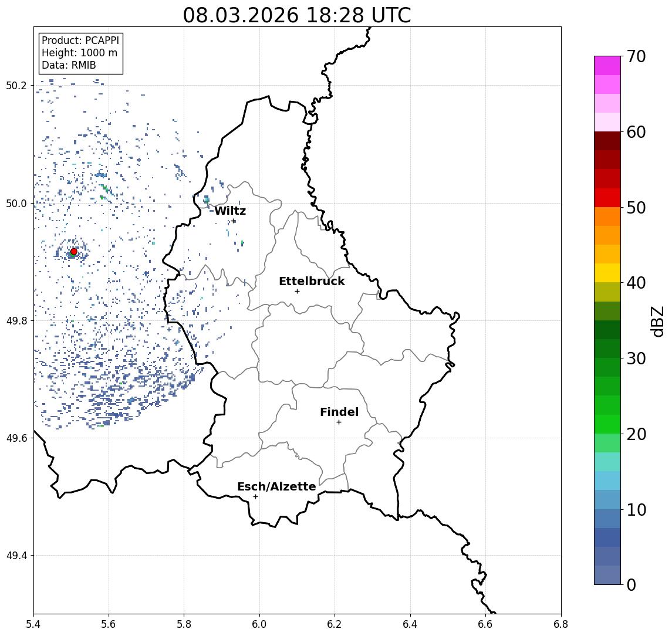The height and width of the screenshot is (636, 672).
Task: Click the longitude label 6.6
Action: (x=485, y=624)
